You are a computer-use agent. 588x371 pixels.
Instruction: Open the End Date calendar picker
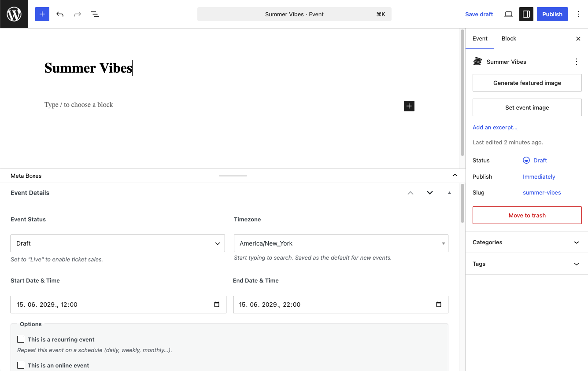[x=439, y=305]
